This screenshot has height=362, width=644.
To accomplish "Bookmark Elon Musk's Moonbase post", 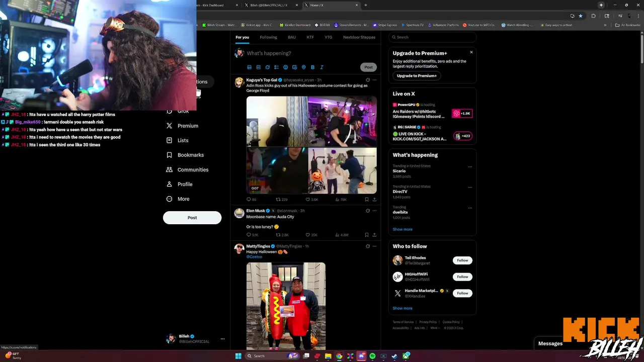I will point(366,235).
